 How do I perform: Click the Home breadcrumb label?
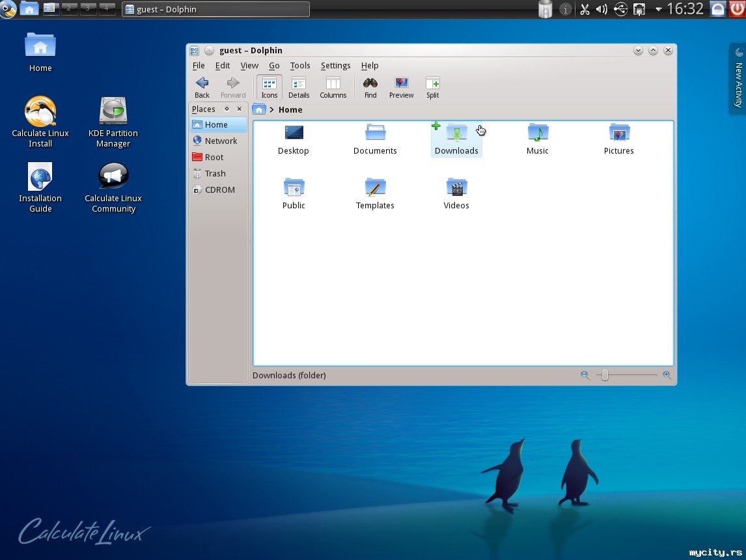290,110
